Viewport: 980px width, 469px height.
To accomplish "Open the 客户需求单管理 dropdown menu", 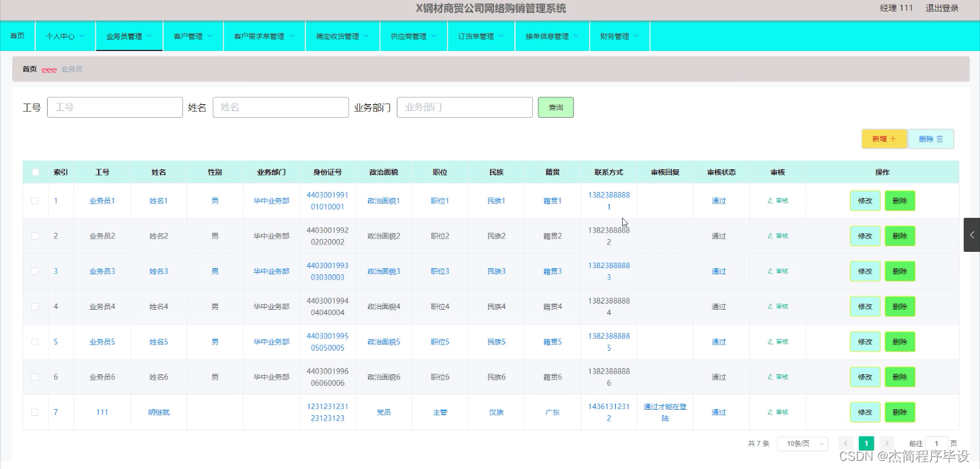I will (264, 36).
